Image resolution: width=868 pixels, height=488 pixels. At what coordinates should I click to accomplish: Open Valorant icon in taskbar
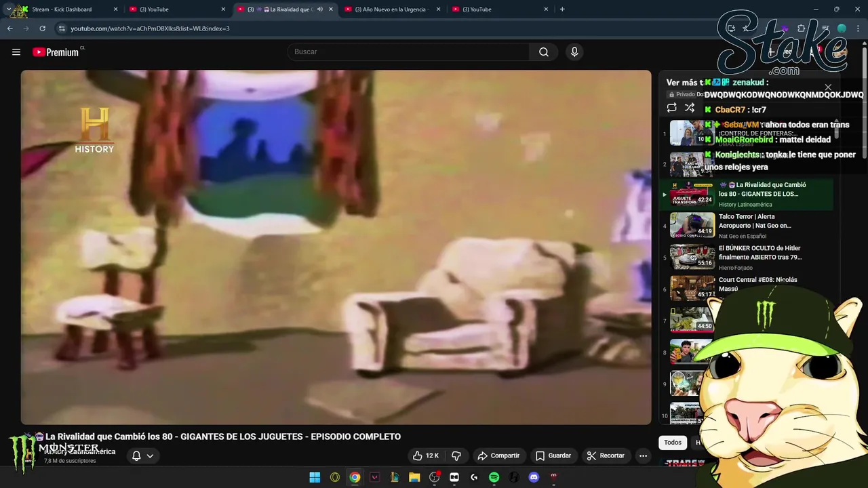coord(374,477)
